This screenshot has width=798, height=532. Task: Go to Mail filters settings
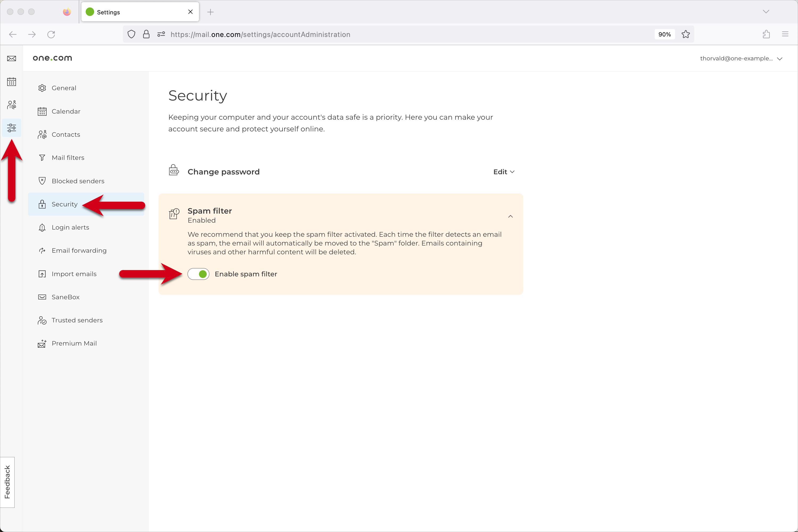(x=68, y=158)
